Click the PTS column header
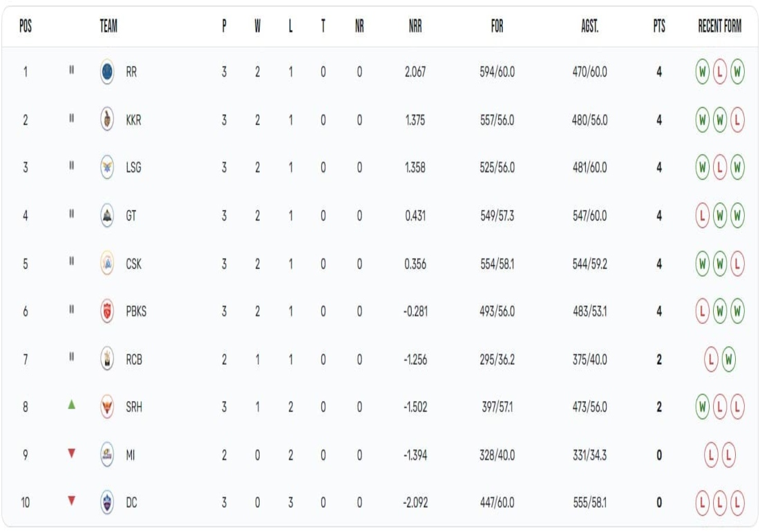The height and width of the screenshot is (532, 760). (659, 26)
